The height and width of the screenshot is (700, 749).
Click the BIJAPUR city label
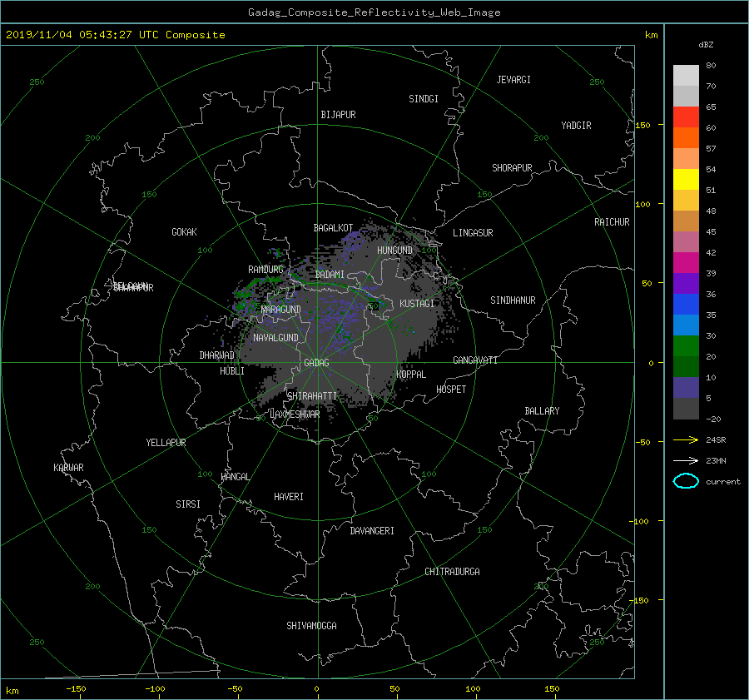(x=338, y=115)
